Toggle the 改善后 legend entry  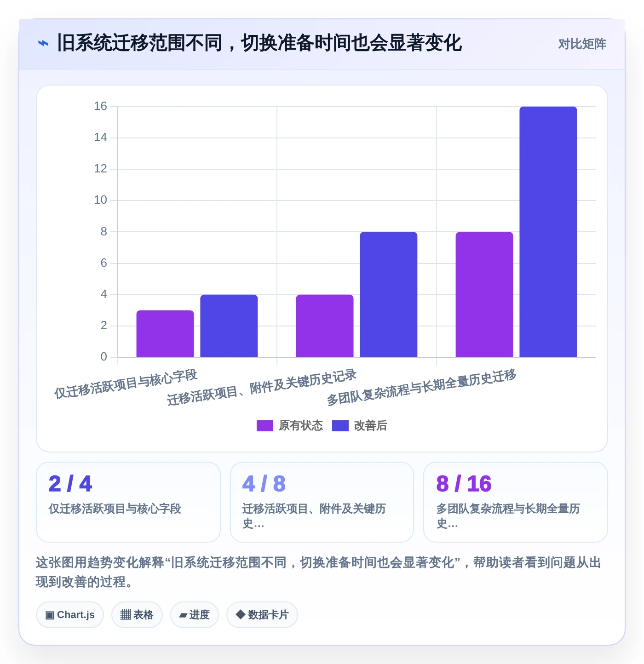pos(360,426)
